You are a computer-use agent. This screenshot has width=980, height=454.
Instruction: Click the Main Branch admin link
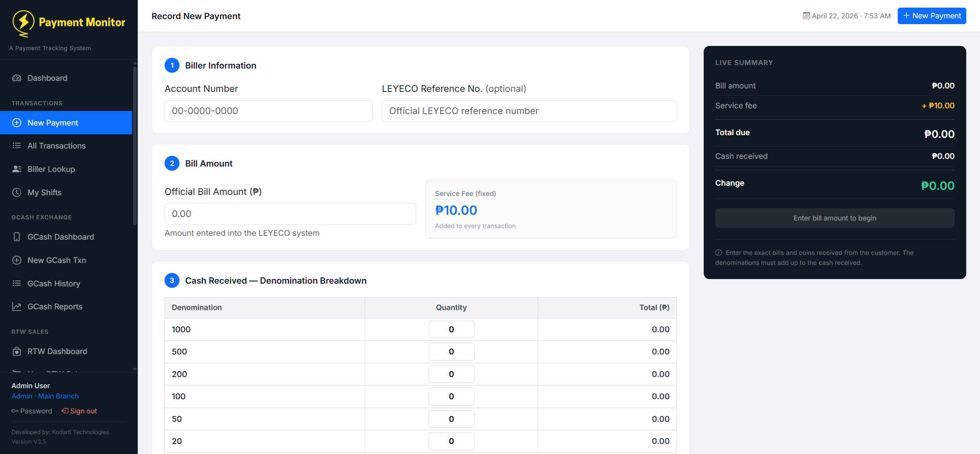point(58,396)
